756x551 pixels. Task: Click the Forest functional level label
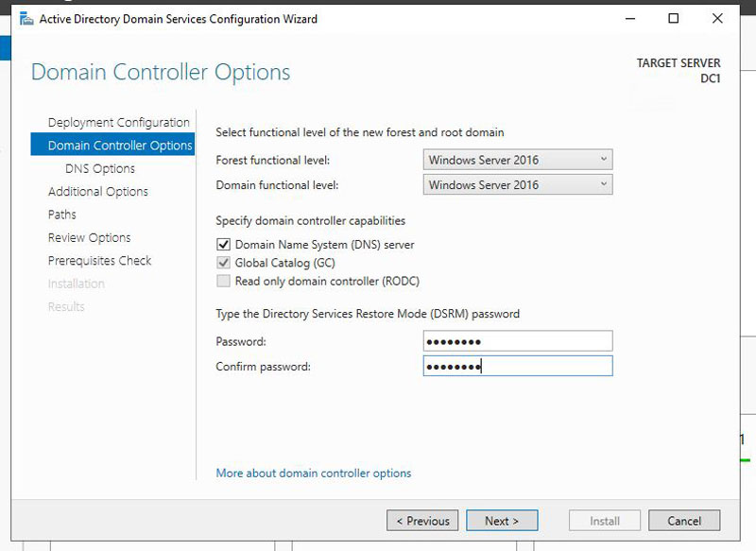coord(273,160)
